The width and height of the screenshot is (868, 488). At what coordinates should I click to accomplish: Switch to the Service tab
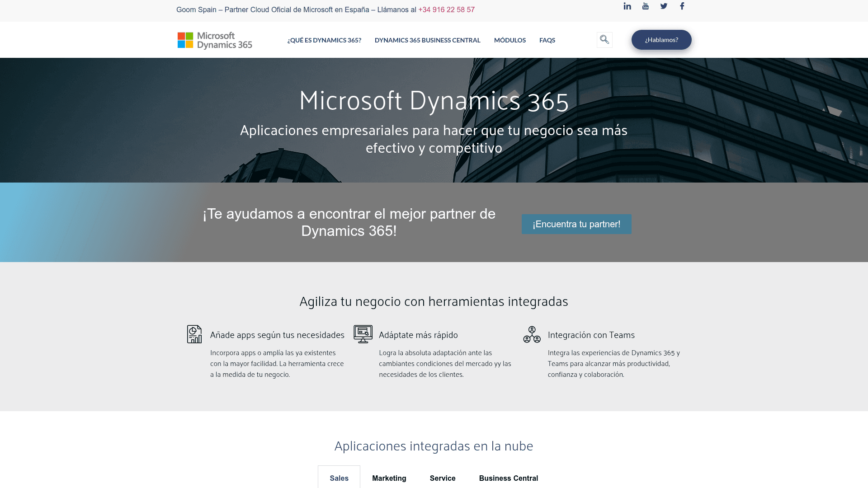click(x=443, y=478)
